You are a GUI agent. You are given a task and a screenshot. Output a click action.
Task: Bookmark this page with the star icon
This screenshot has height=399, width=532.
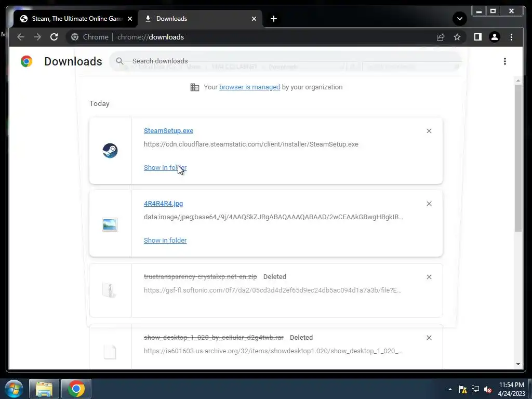coord(457,37)
